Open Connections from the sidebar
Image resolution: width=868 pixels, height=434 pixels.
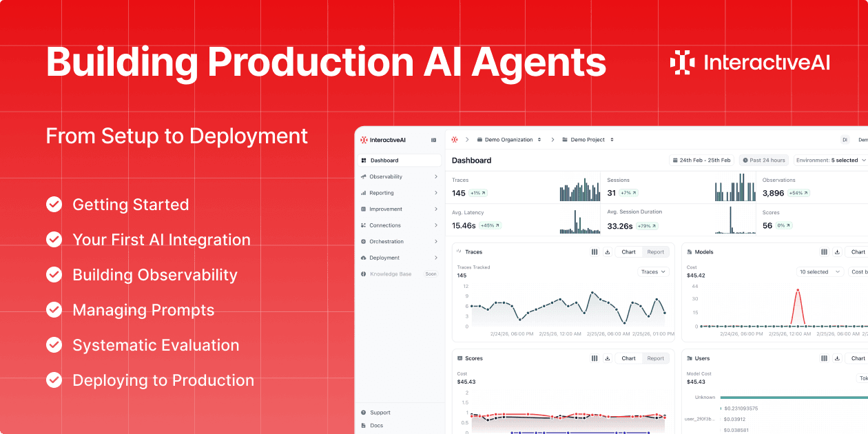(x=363, y=225)
